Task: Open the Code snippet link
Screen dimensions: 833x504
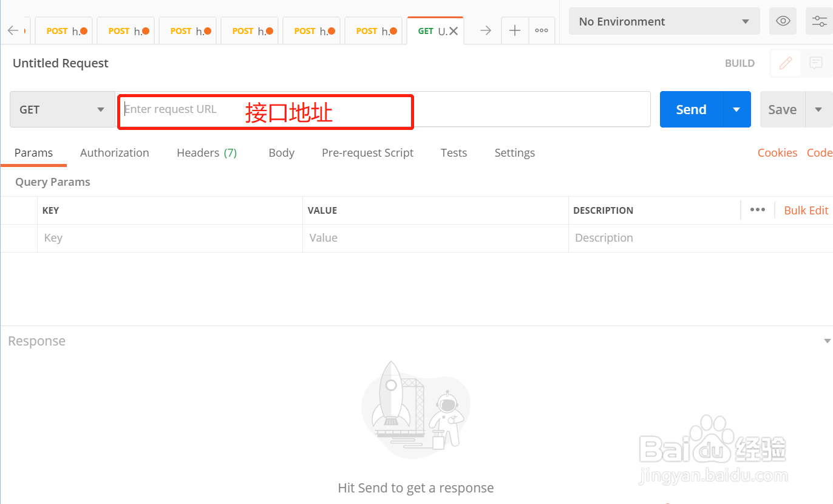Action: tap(819, 153)
